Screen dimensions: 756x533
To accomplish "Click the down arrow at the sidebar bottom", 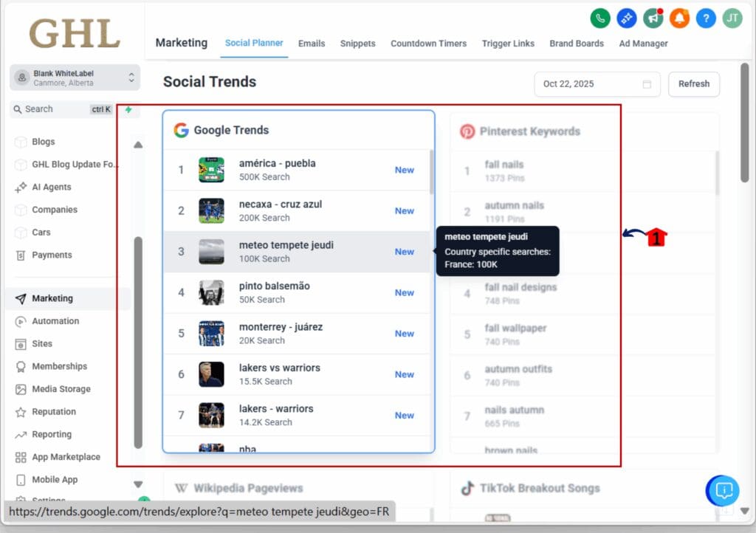I will point(138,484).
